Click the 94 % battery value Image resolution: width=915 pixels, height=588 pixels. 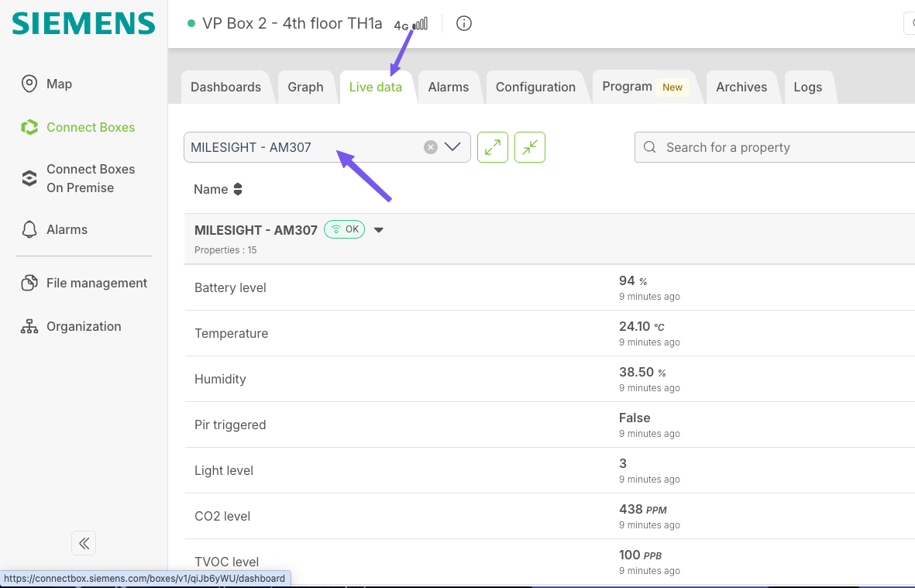(x=632, y=281)
